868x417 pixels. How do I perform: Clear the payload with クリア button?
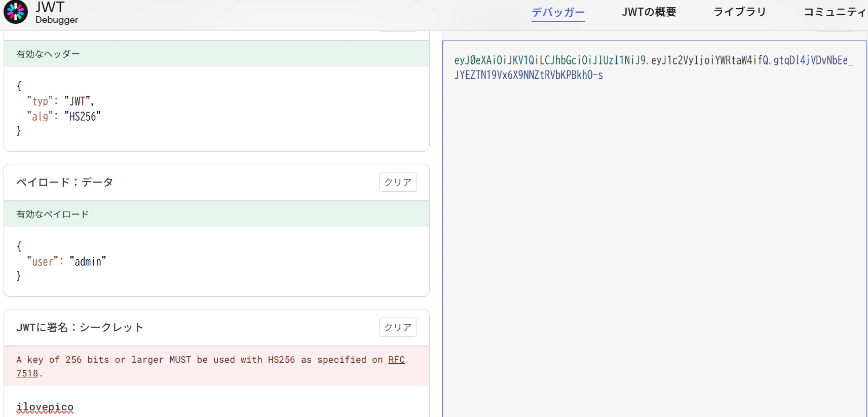tap(398, 182)
